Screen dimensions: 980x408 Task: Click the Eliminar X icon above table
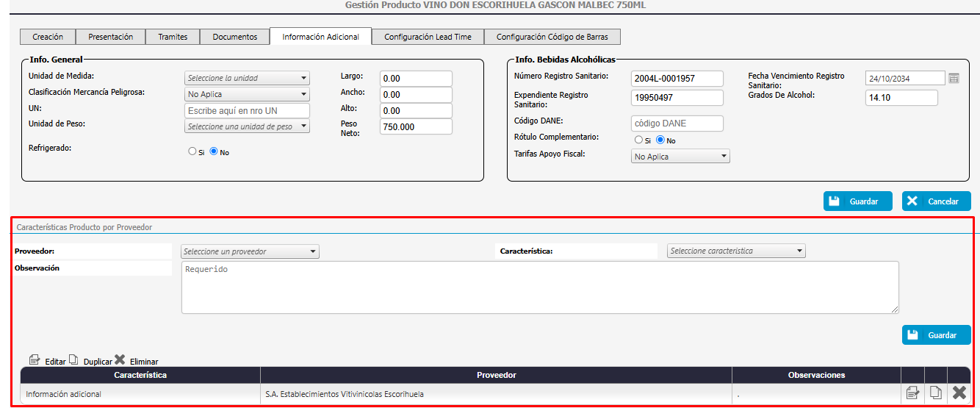click(120, 360)
